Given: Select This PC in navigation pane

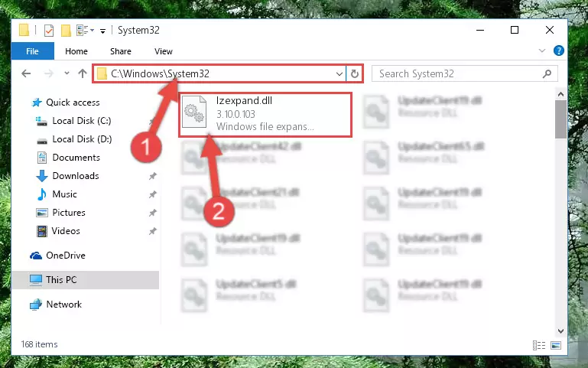Looking at the screenshot, I should point(61,280).
